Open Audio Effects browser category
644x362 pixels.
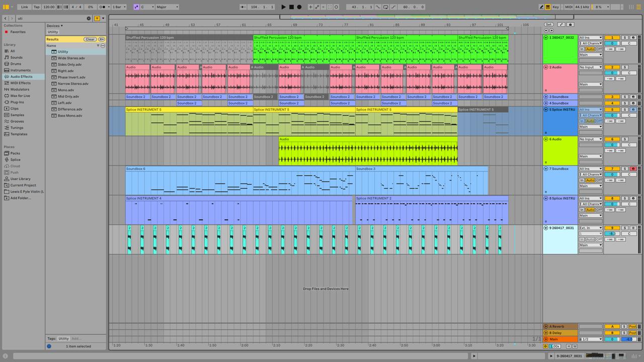tap(21, 77)
